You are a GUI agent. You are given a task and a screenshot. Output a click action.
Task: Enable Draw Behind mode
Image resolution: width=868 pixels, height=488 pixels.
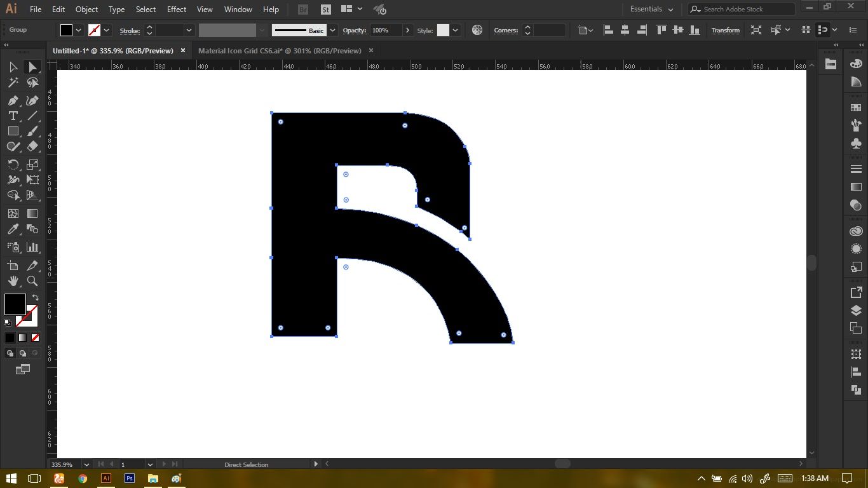(x=23, y=353)
